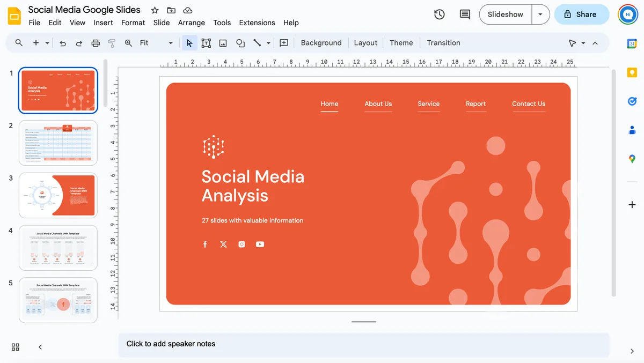Check the cloud save status icon
Viewport: 644px width, 363px height.
(187, 10)
